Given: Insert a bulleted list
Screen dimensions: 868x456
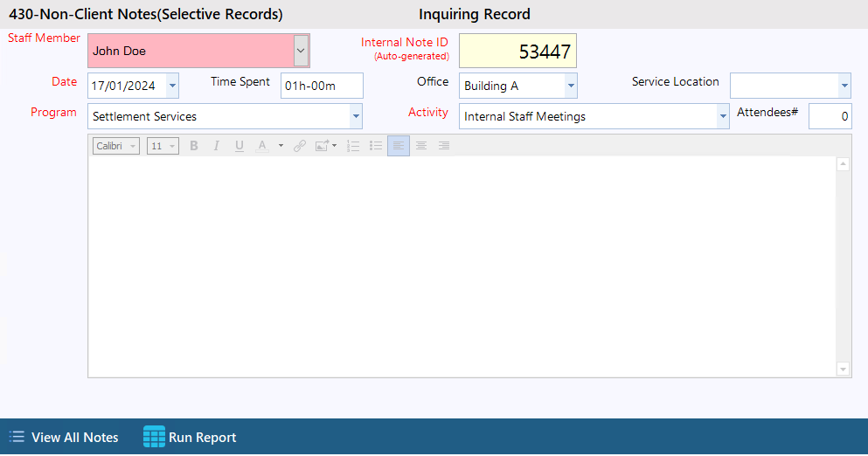Looking at the screenshot, I should pos(376,146).
